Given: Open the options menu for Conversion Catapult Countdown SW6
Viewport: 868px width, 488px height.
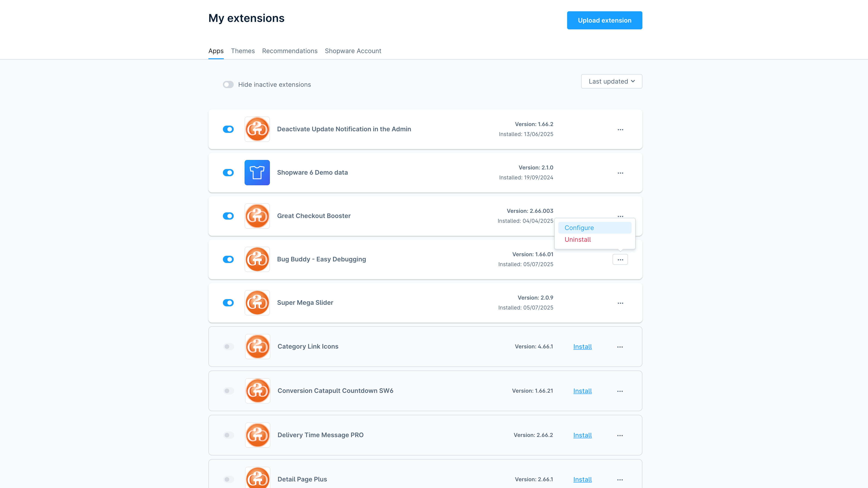Looking at the screenshot, I should (620, 391).
